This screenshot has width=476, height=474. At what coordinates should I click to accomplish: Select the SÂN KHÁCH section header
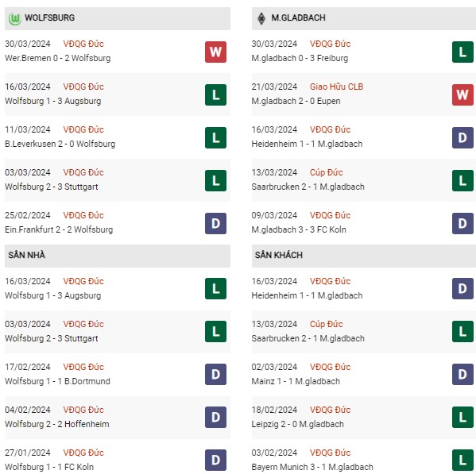click(364, 256)
